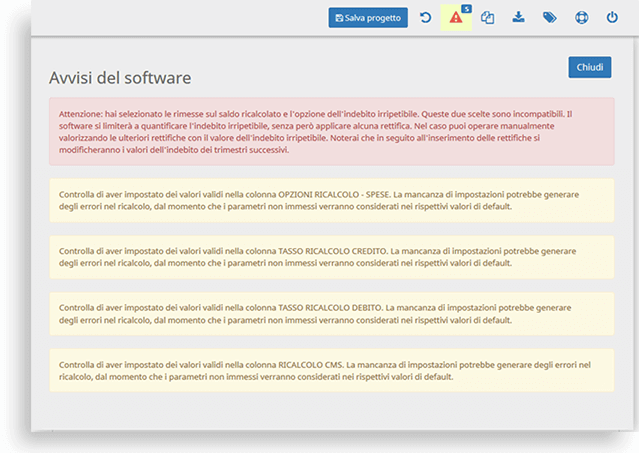
Task: Click blank toolbar area left of Salva progetto
Action: click(179, 18)
